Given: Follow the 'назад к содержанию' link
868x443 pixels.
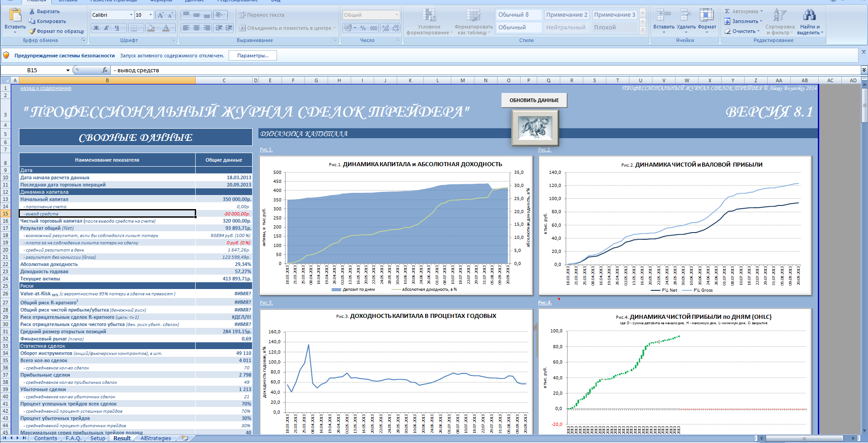Looking at the screenshot, I should pos(46,88).
